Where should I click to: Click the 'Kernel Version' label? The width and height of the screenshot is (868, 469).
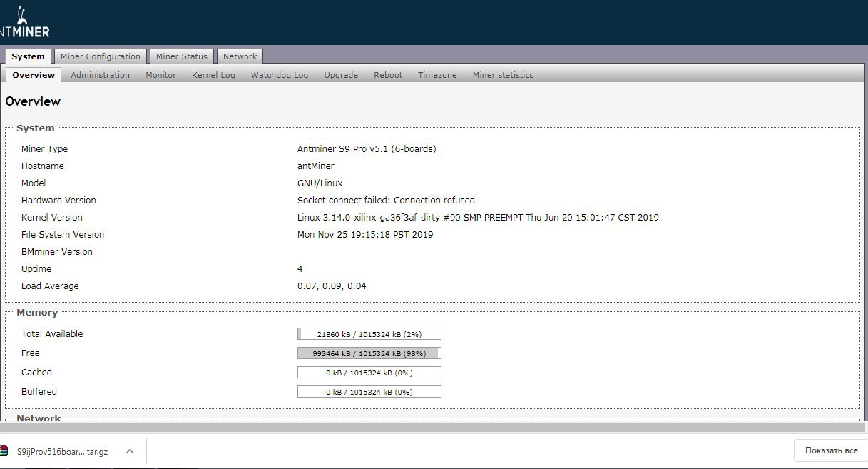(52, 218)
